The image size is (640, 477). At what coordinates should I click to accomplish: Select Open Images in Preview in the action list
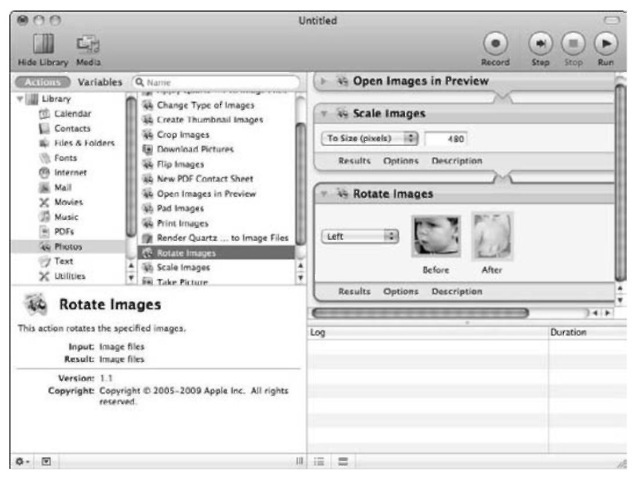pos(199,193)
